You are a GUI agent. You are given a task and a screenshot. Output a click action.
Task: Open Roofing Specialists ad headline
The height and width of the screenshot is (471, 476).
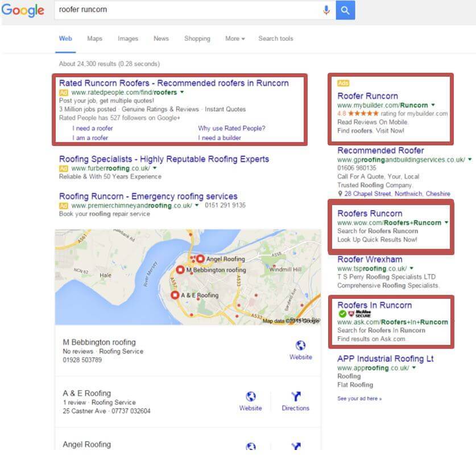pos(164,159)
